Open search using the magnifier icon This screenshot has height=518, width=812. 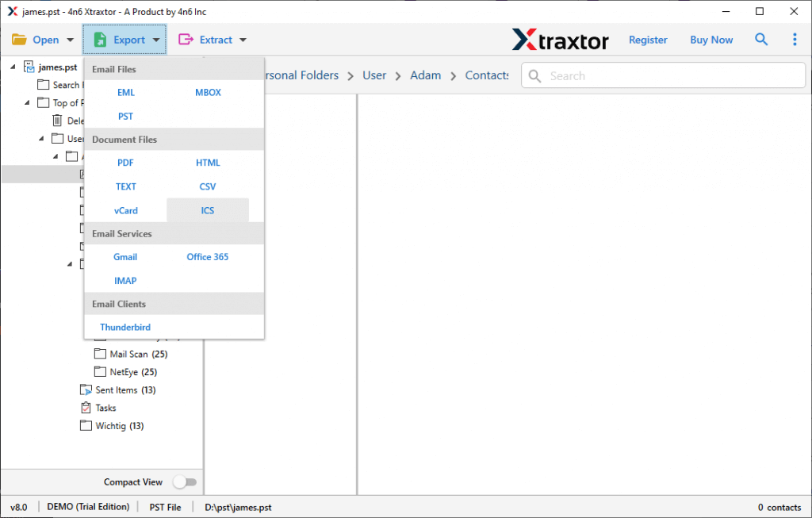pyautogui.click(x=760, y=39)
